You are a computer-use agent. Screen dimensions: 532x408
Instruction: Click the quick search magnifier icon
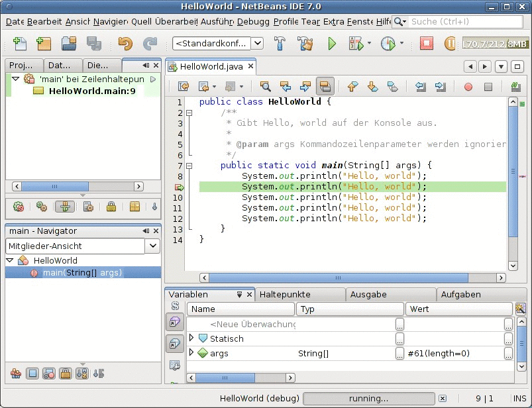pyautogui.click(x=400, y=22)
